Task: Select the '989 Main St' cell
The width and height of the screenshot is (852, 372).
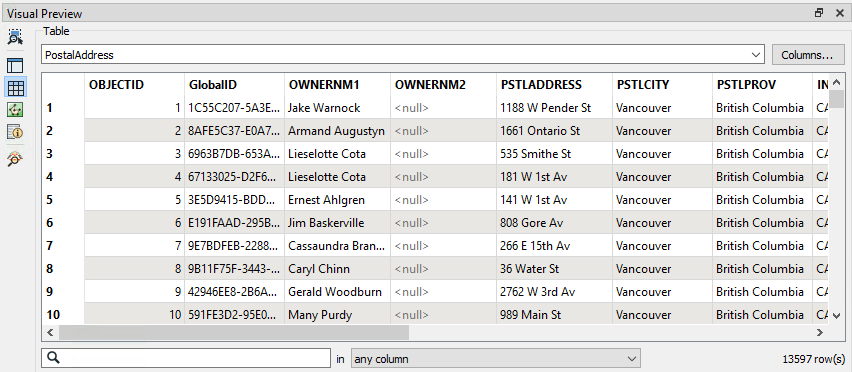Action: 555,314
